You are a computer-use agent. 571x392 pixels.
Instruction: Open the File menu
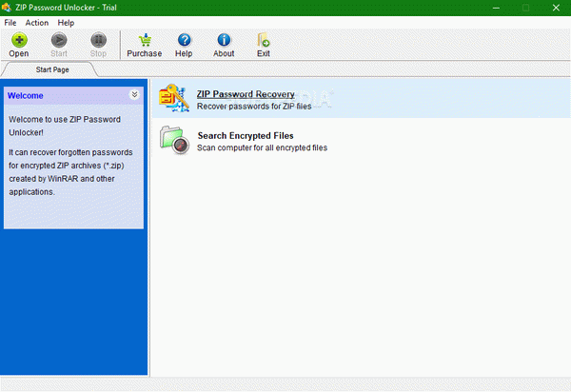(x=10, y=23)
